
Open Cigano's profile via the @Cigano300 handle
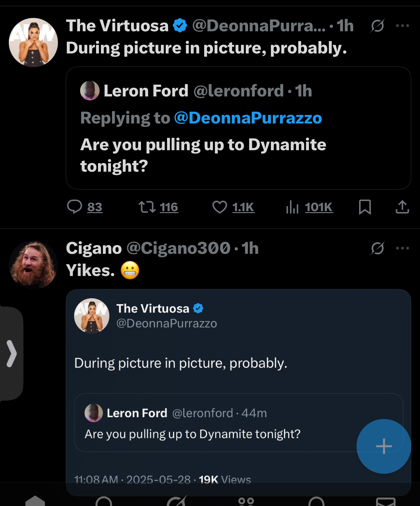coord(178,248)
